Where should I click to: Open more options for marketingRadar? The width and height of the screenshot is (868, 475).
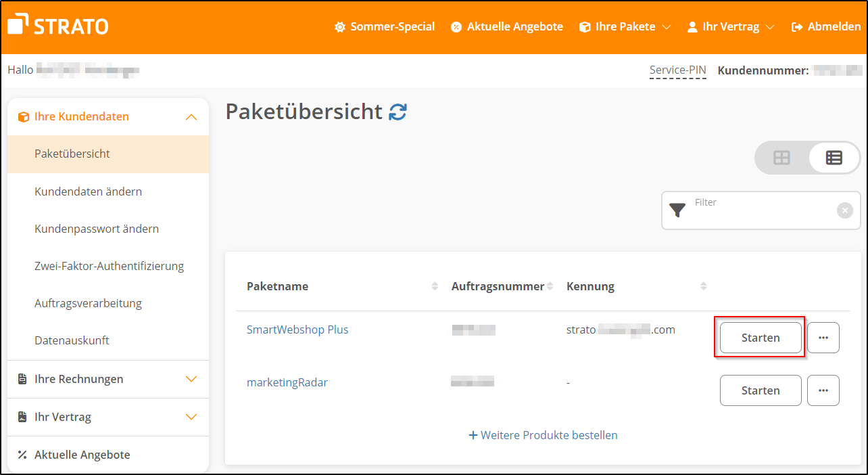click(823, 390)
